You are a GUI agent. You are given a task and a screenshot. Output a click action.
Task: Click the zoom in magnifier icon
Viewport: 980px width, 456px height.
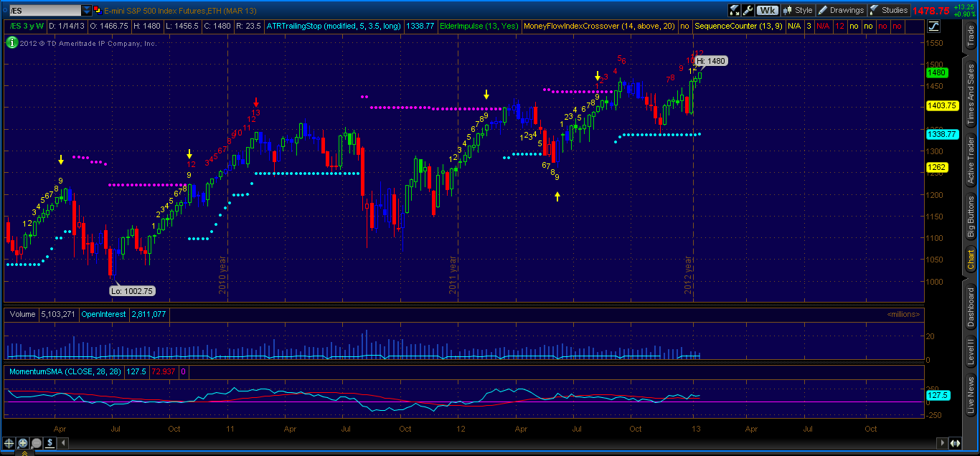pyautogui.click(x=23, y=443)
